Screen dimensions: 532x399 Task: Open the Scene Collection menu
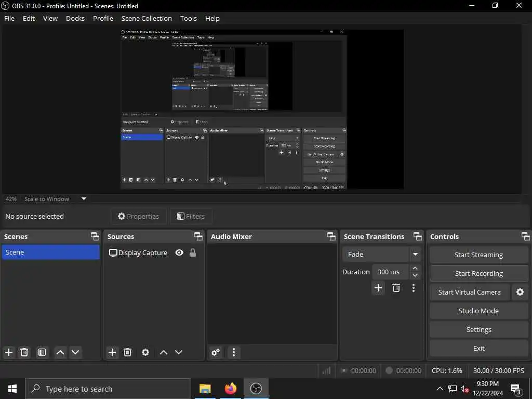point(147,18)
